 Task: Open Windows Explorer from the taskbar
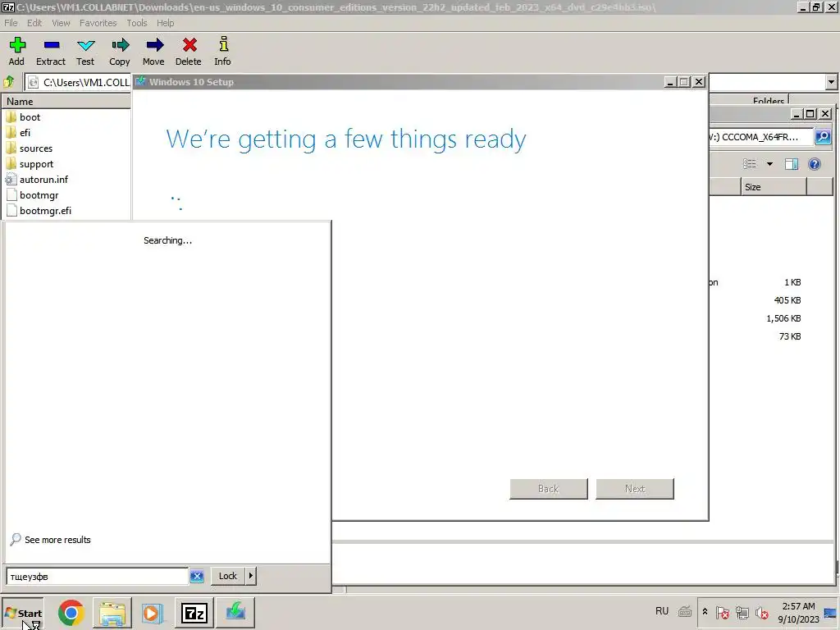[x=112, y=613]
